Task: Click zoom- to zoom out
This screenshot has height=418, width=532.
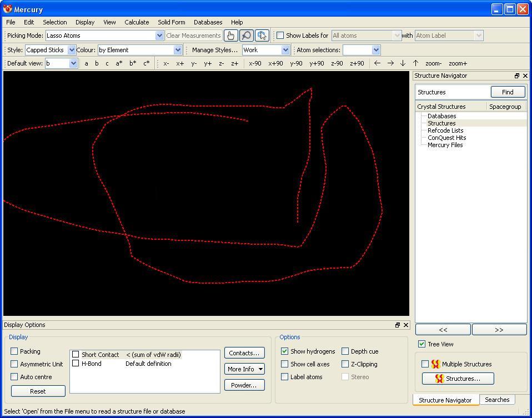Action: [433, 63]
